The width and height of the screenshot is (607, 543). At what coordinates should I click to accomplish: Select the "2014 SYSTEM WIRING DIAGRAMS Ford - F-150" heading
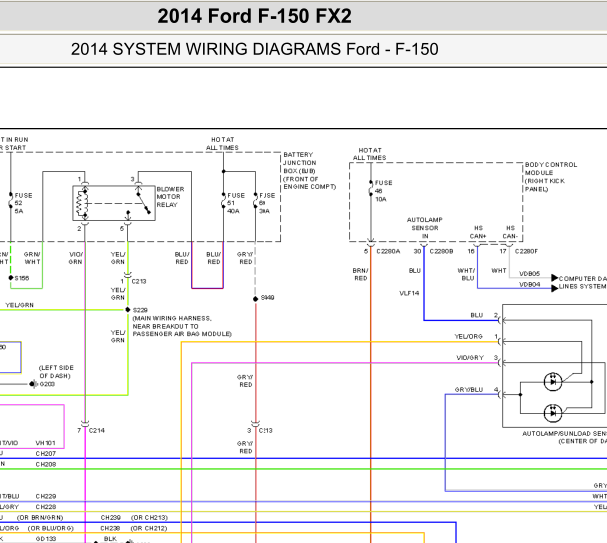254,49
